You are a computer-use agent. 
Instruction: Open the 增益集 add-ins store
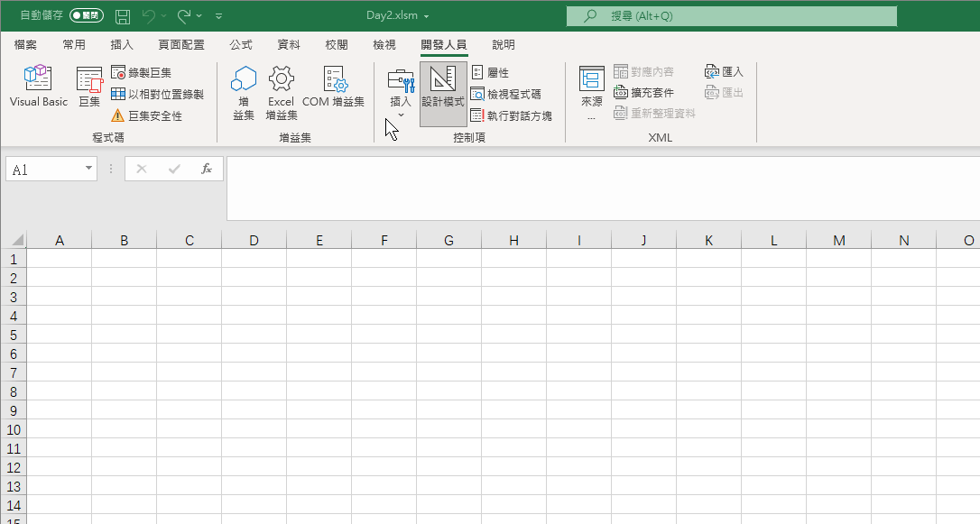click(x=244, y=93)
